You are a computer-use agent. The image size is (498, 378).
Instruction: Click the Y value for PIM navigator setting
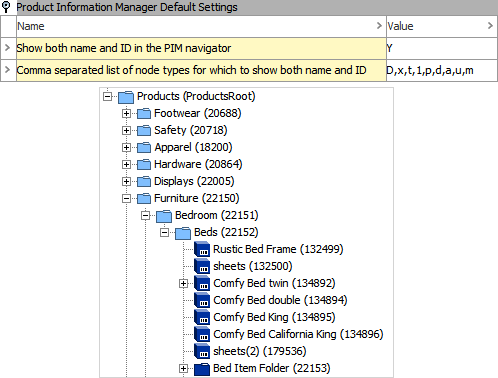click(441, 48)
